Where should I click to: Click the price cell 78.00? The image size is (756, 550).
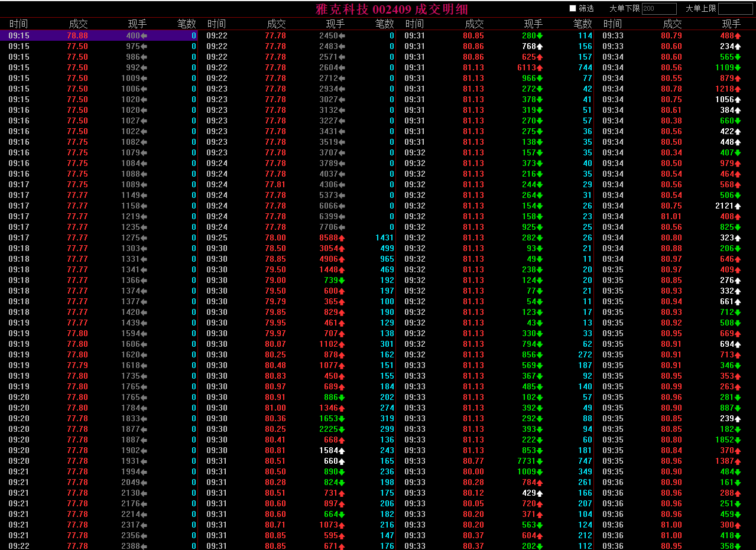pos(275,237)
